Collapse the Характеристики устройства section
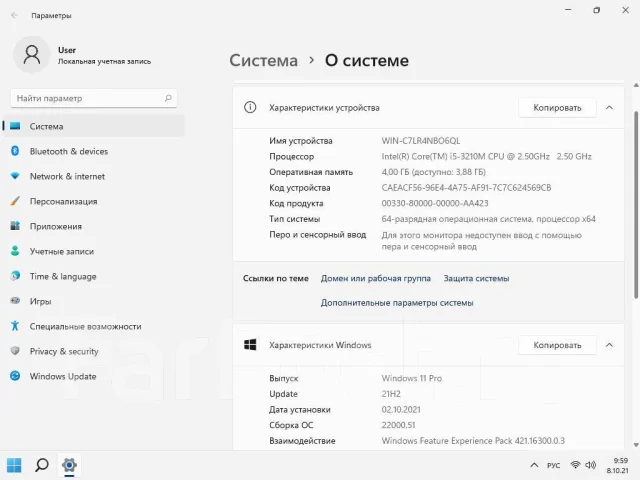This screenshot has height=480, width=640. (609, 108)
